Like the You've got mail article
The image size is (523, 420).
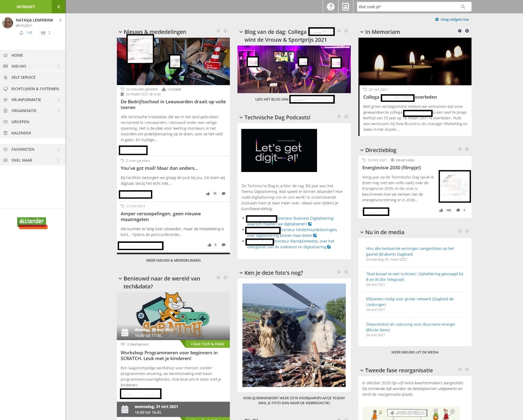pyautogui.click(x=208, y=194)
